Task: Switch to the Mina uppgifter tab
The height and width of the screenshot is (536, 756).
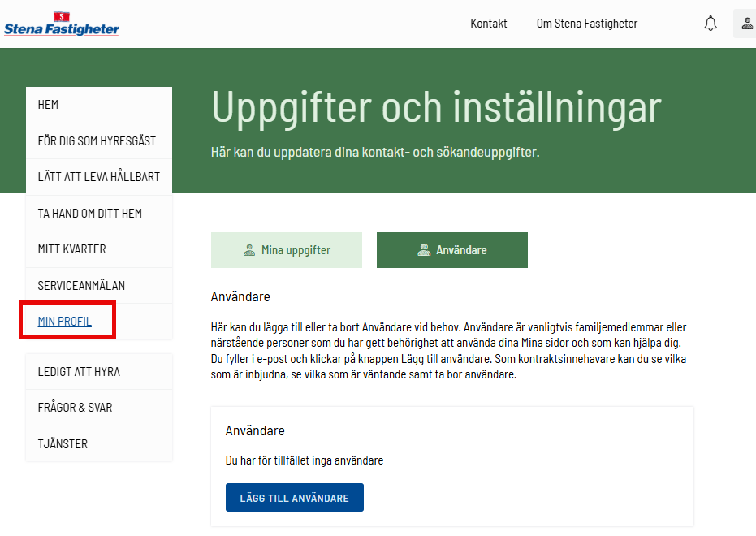Action: click(287, 250)
